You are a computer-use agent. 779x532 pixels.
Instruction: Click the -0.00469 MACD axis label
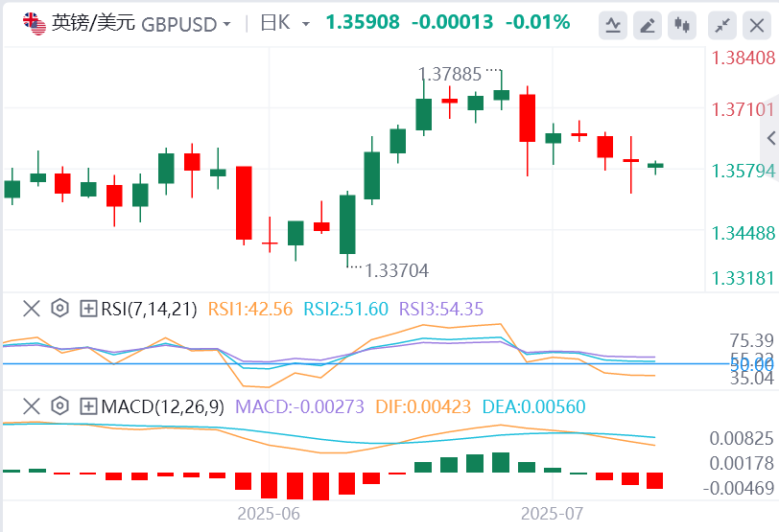[739, 488]
